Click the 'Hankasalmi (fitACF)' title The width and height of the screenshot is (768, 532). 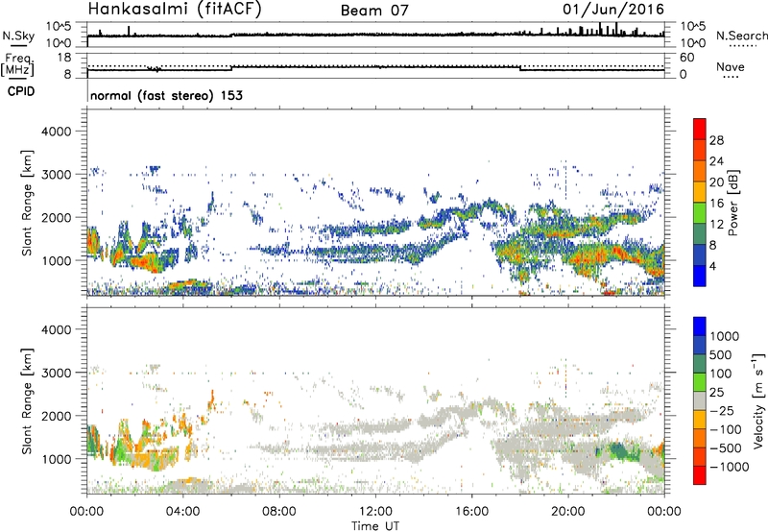point(174,9)
